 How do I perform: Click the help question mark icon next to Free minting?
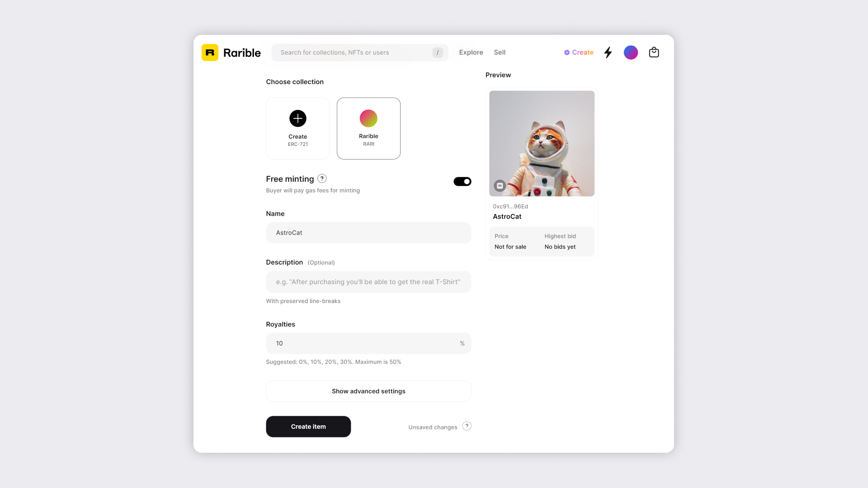[321, 178]
